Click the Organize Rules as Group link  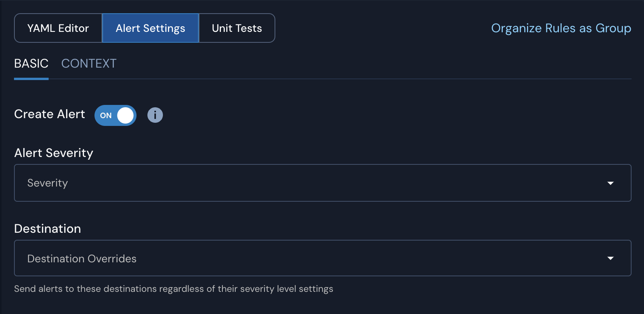[561, 28]
